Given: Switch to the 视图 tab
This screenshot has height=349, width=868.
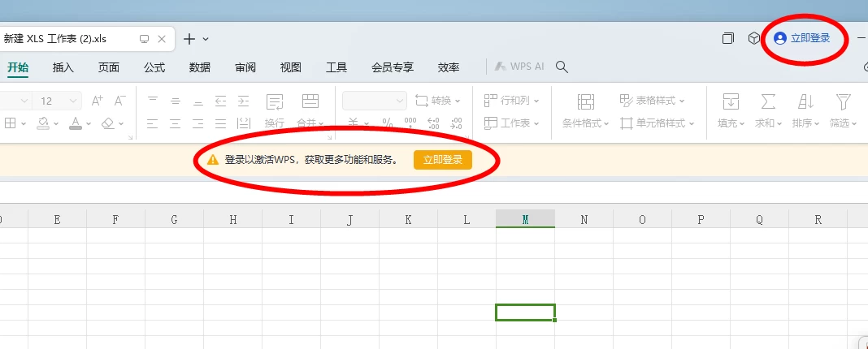Looking at the screenshot, I should pyautogui.click(x=291, y=67).
